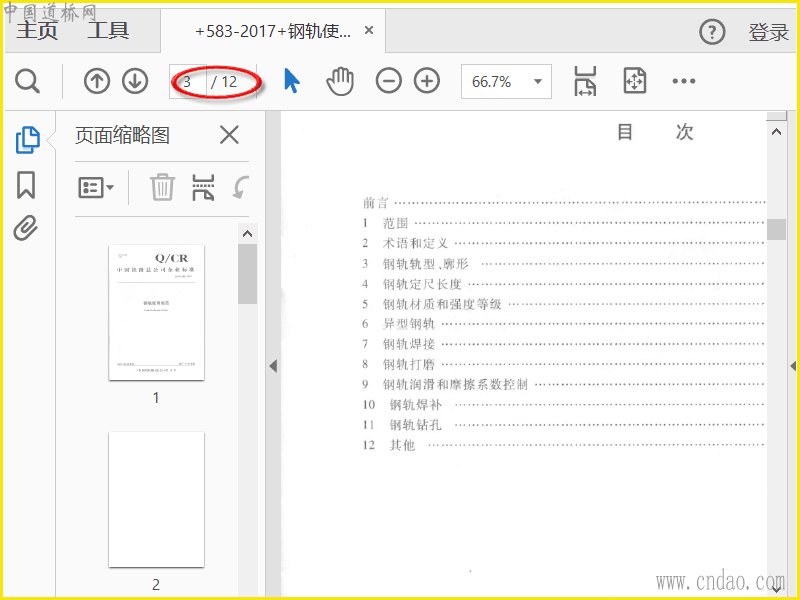Open the bookmarks panel icon
This screenshot has width=800, height=600.
(x=26, y=185)
